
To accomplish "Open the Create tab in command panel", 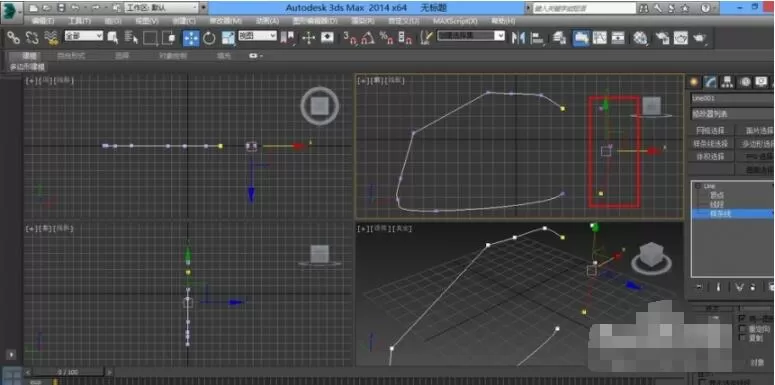I will [695, 82].
